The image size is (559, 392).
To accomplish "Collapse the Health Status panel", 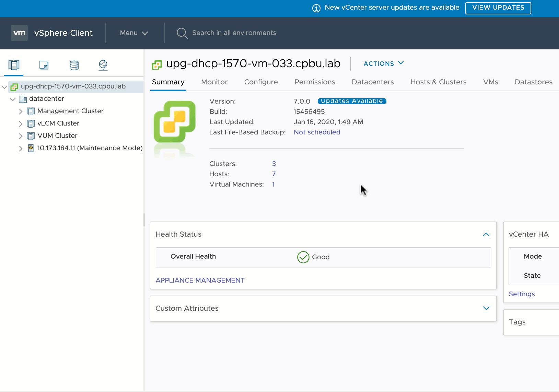I will click(x=486, y=235).
